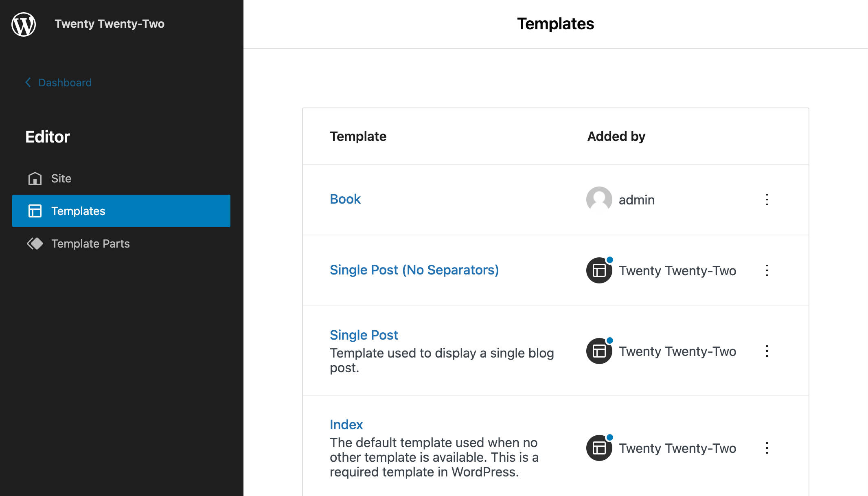868x496 pixels.
Task: Click the Twenty Twenty-Two theme icon next to Index
Action: 599,448
